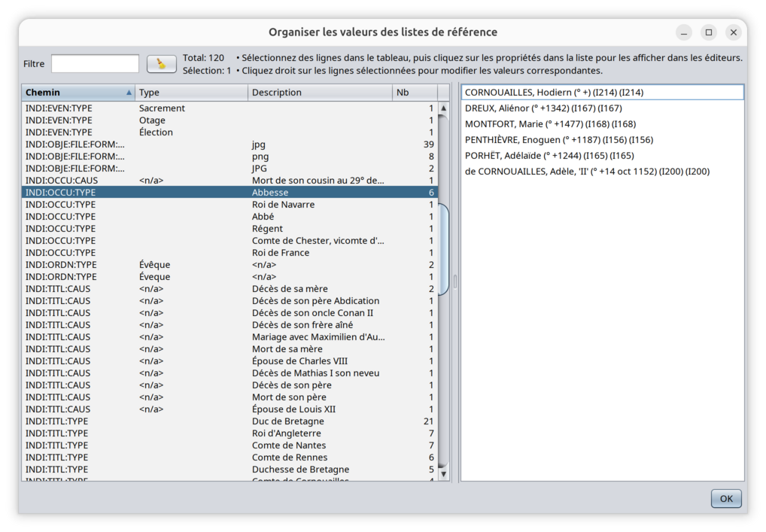This screenshot has width=766, height=532.
Task: Select PORHËT, Adélaïde in the list
Action: tap(603, 155)
